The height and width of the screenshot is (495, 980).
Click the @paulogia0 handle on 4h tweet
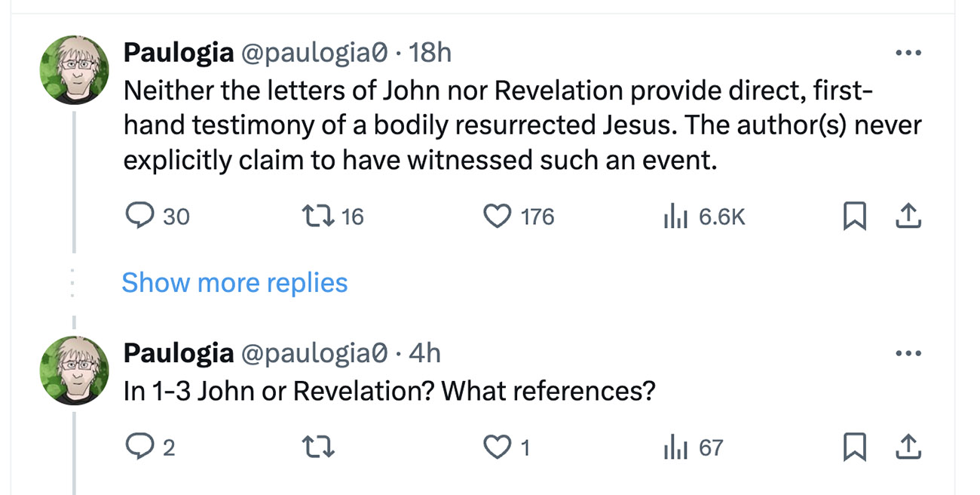pos(314,353)
